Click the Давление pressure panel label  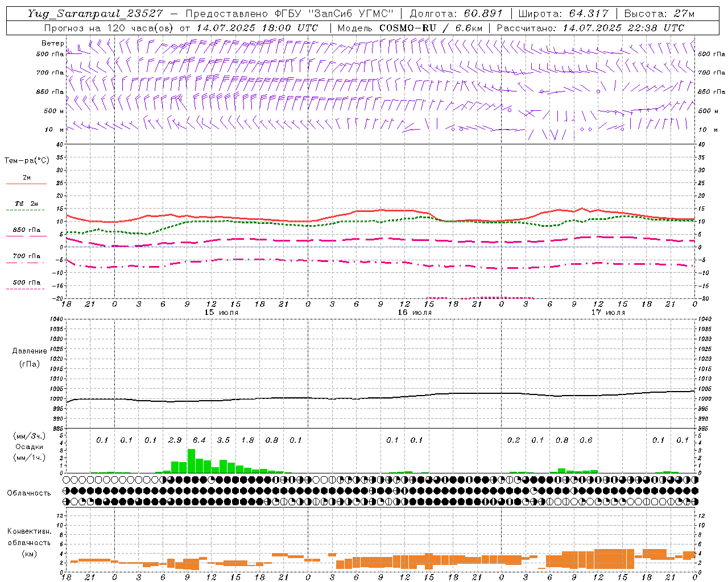tap(29, 351)
